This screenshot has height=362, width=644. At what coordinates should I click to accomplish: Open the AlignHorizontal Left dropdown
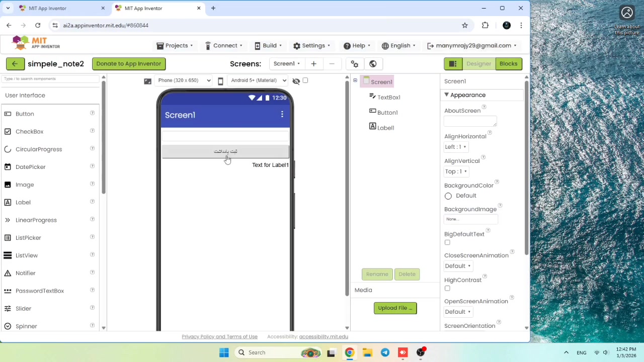click(456, 147)
